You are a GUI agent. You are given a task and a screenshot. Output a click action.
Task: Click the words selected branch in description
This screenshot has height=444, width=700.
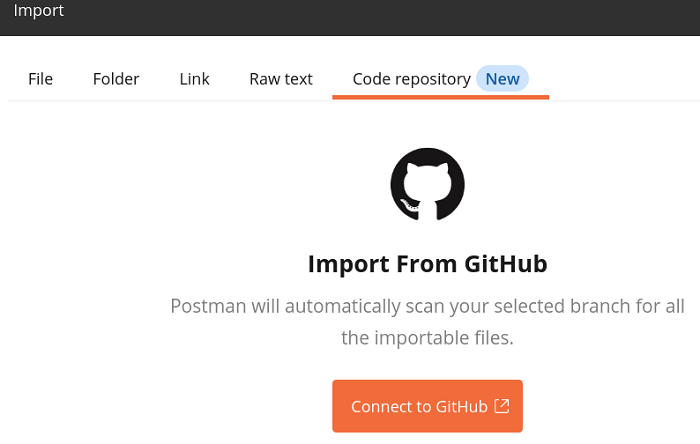tap(559, 306)
